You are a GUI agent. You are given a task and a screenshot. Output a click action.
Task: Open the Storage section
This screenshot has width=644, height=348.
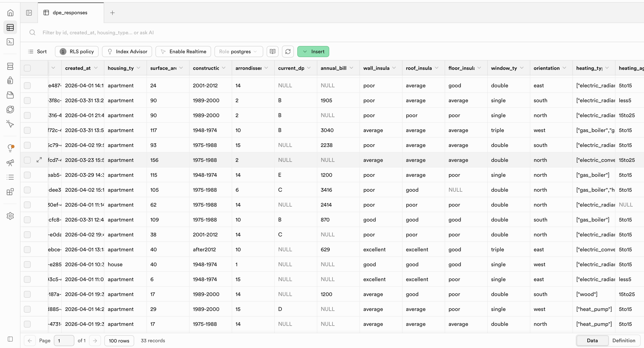coord(10,95)
